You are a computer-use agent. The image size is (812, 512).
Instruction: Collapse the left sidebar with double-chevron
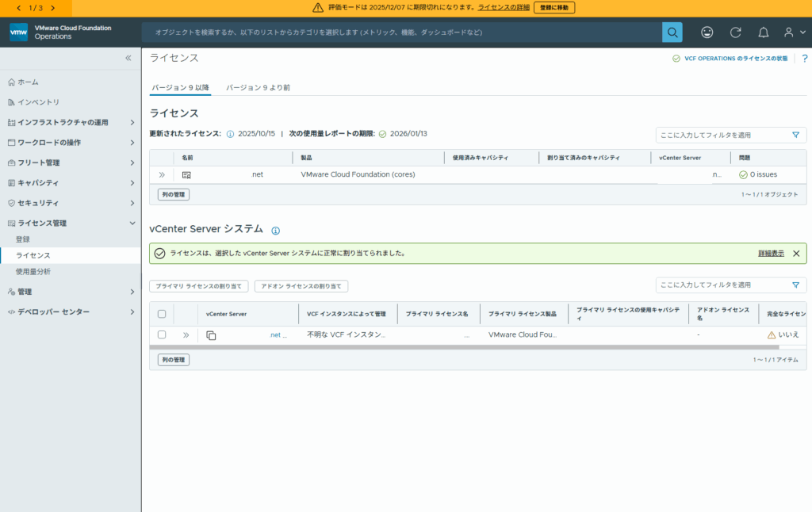[x=128, y=58]
